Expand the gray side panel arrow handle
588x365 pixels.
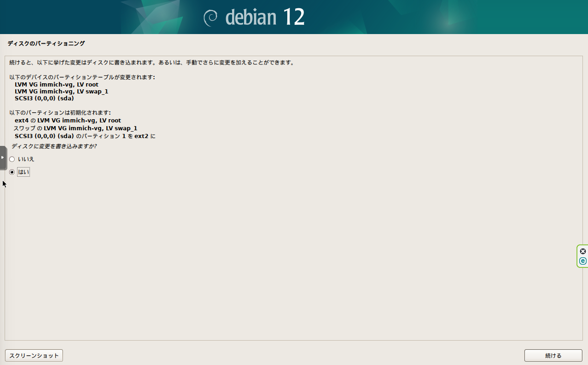point(3,157)
